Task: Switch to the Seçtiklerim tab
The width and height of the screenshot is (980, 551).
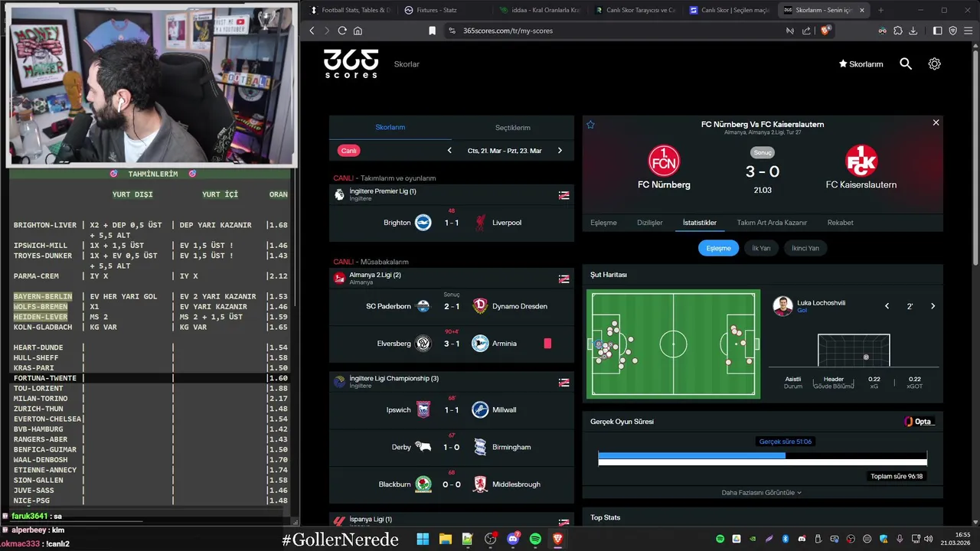Action: click(512, 128)
